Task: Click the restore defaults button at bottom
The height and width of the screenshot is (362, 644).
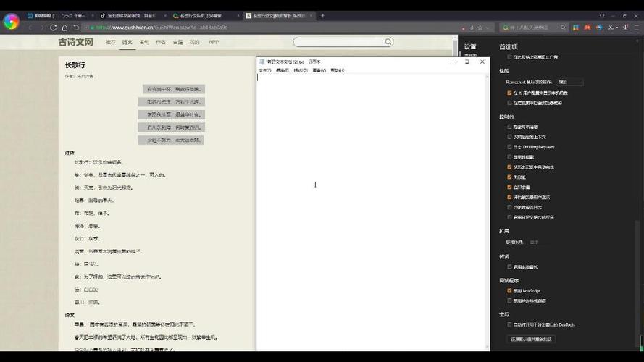Action: 532,339
